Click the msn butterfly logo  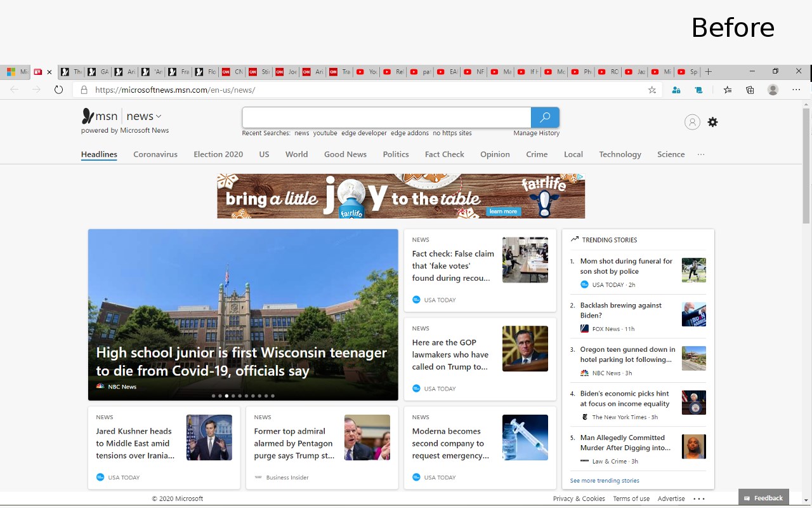tap(88, 116)
